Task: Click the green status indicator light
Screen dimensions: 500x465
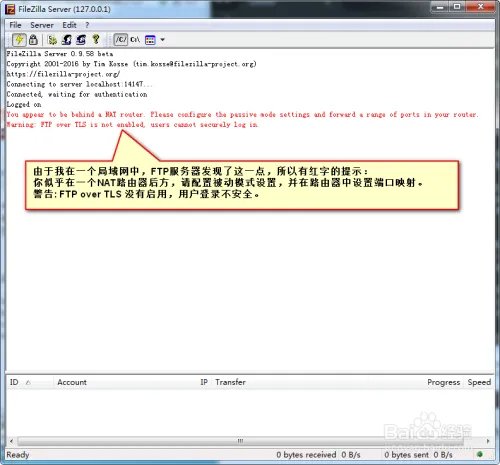Action: 480,454
